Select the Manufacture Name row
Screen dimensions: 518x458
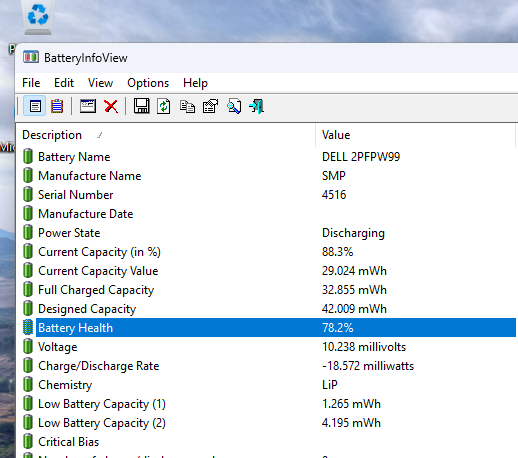(266, 175)
